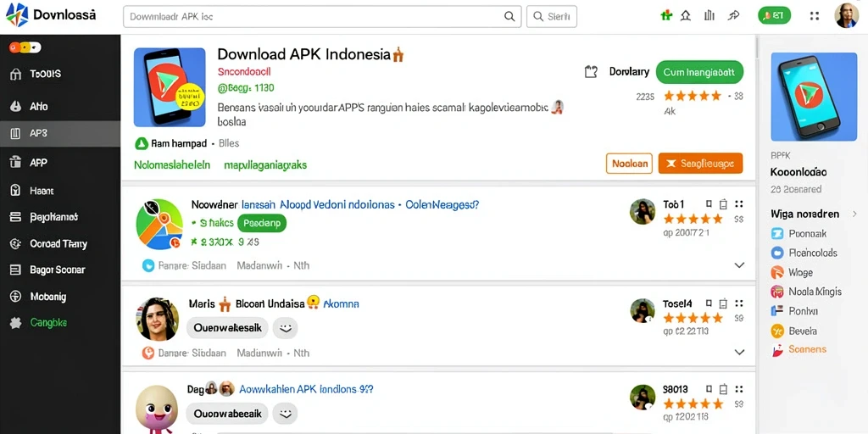Screen dimensions: 868x434
Task: Expand the Nowwdner listing chevron
Action: (739, 265)
